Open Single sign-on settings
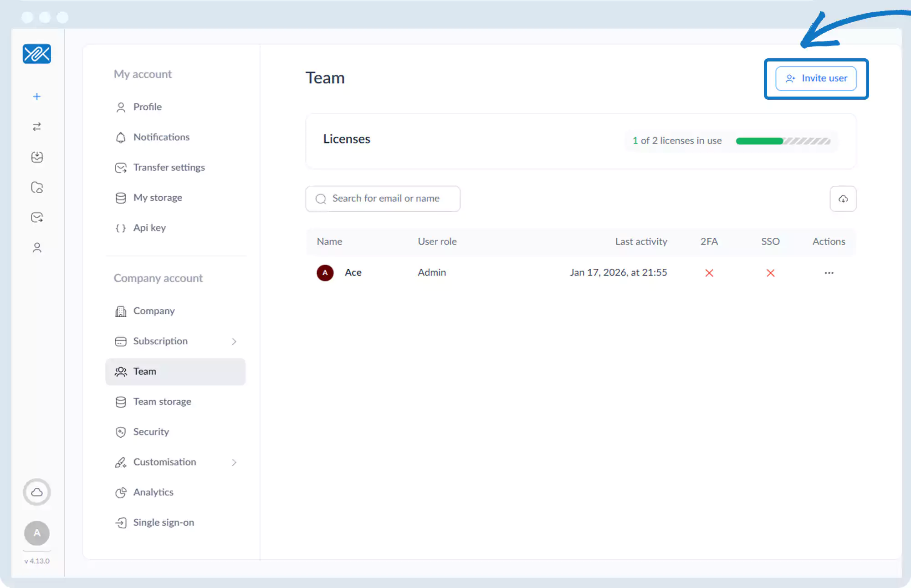The width and height of the screenshot is (911, 588). 163,522
